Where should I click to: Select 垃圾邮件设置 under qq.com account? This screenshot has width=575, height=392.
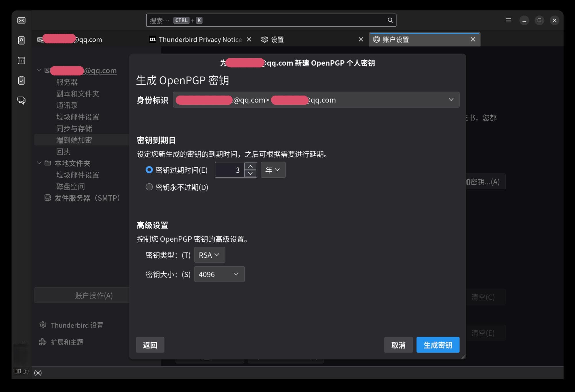[78, 117]
